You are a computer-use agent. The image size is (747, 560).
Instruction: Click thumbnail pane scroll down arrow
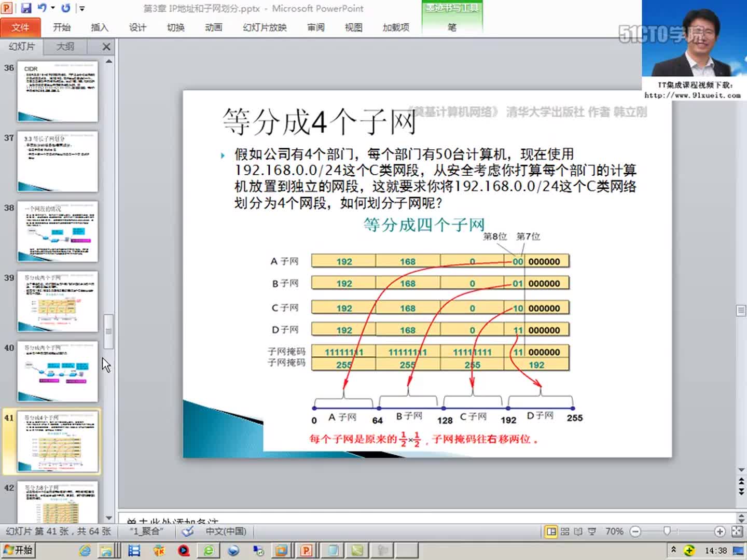coord(108,517)
